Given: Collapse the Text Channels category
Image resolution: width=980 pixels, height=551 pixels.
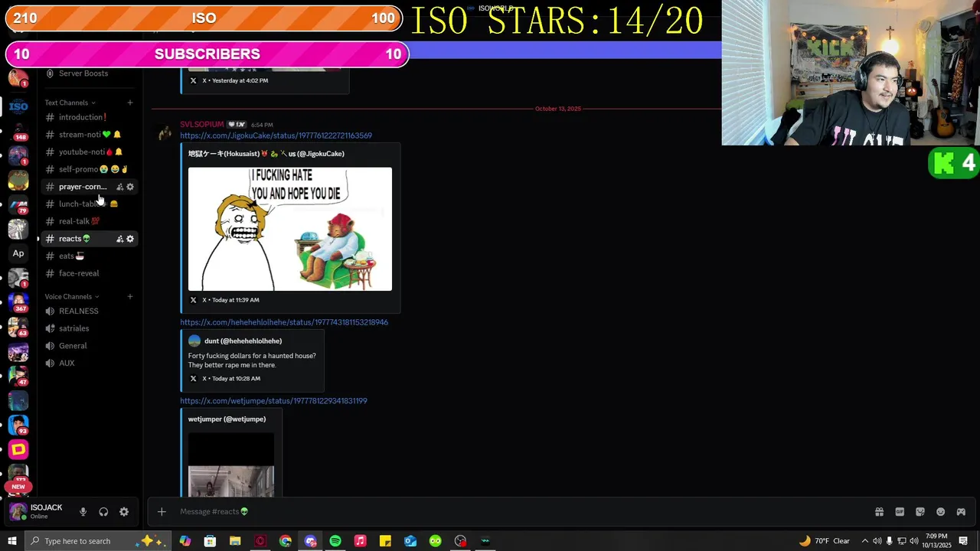Looking at the screenshot, I should click(x=70, y=103).
